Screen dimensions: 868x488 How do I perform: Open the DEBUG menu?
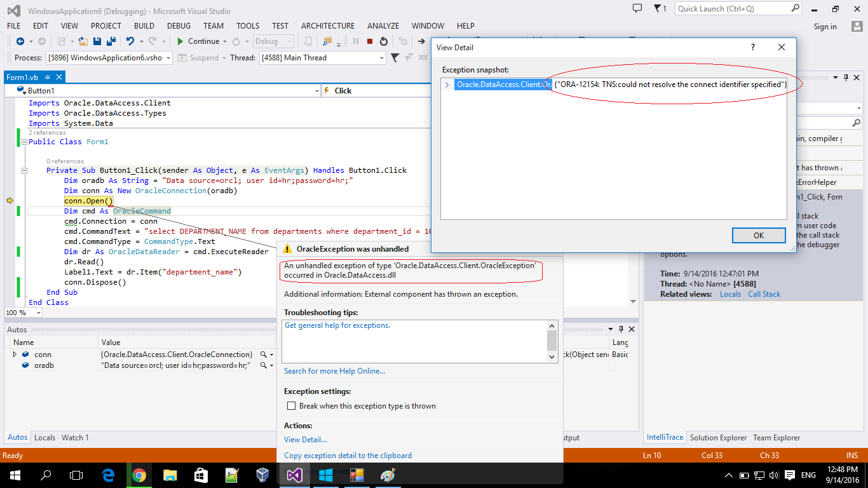coord(179,26)
